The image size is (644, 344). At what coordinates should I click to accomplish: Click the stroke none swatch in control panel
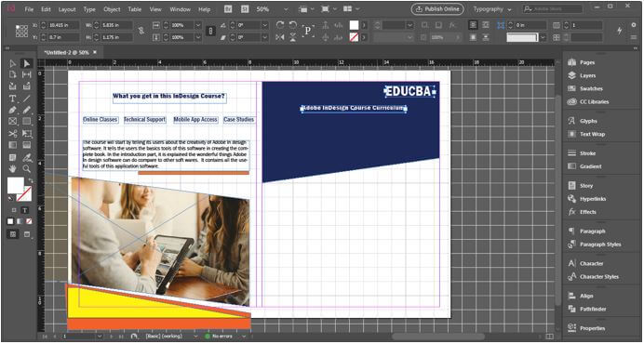(354, 37)
